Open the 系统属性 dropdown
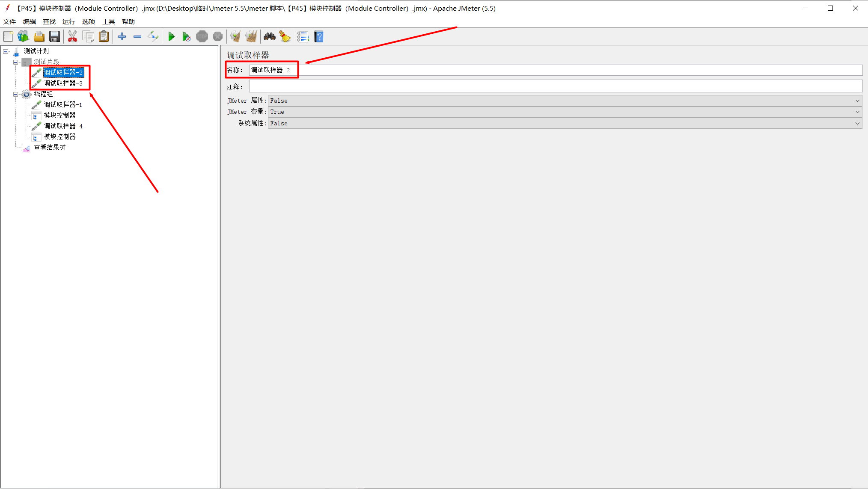The width and height of the screenshot is (868, 489). click(565, 123)
